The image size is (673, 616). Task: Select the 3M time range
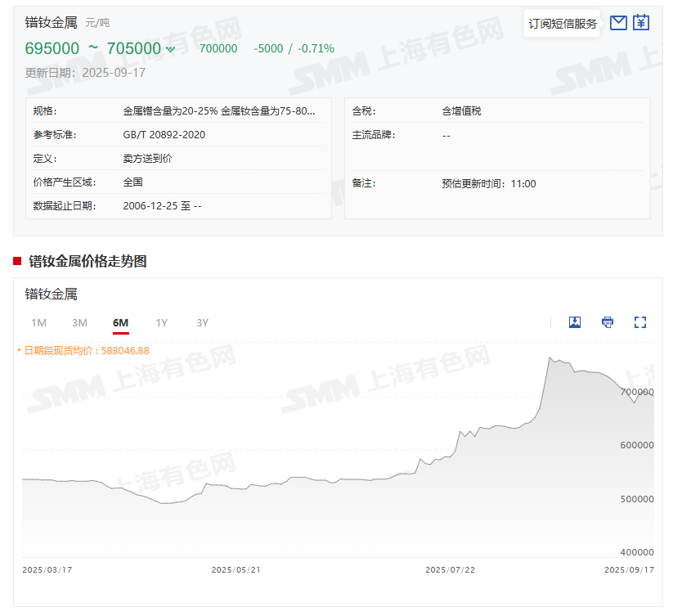pos(79,323)
